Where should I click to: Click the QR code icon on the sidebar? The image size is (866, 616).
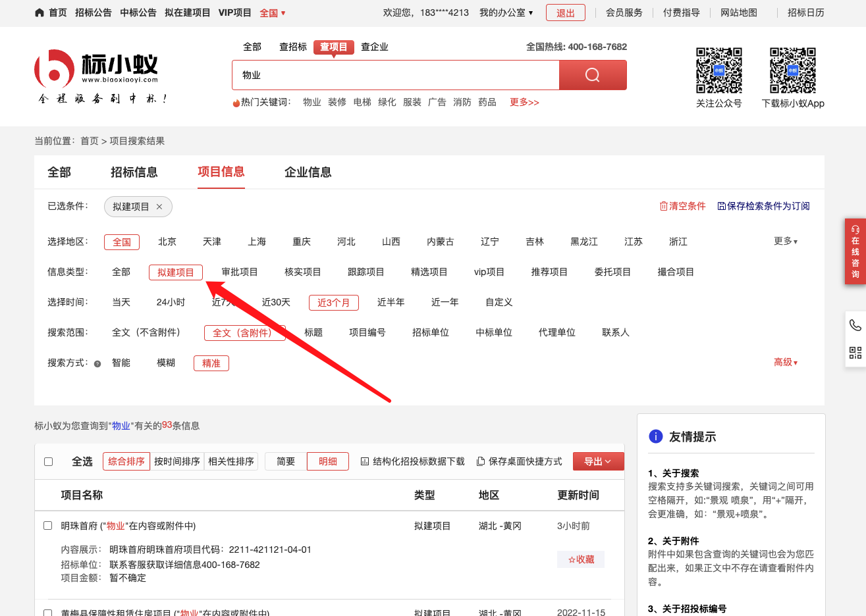(x=855, y=353)
